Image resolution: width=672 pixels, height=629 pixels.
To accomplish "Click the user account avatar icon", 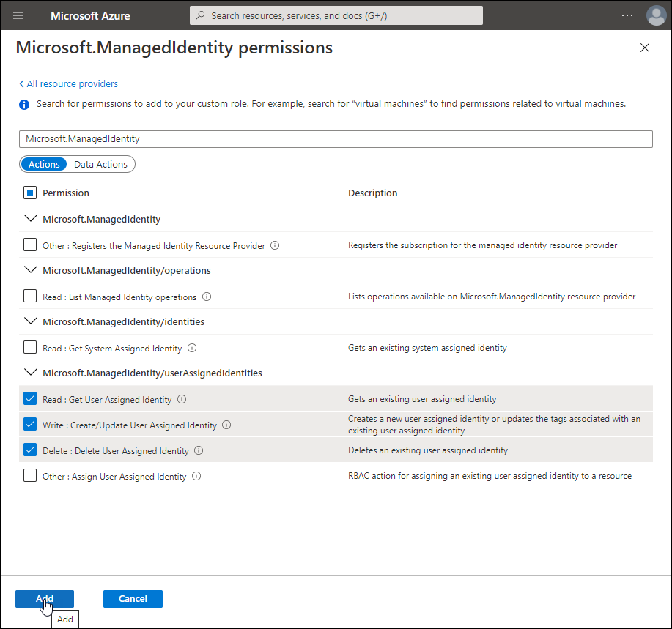I will coord(655,15).
